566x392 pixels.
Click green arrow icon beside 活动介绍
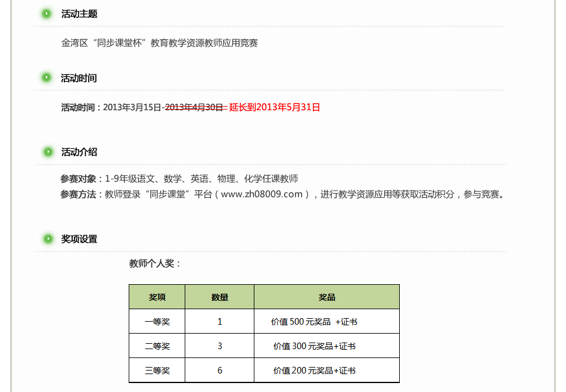[46, 152]
